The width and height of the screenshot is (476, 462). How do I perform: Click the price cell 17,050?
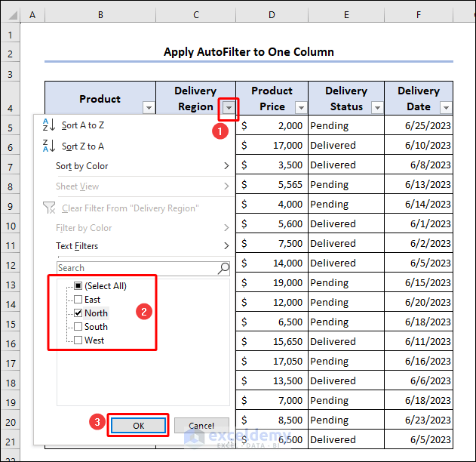coord(272,361)
